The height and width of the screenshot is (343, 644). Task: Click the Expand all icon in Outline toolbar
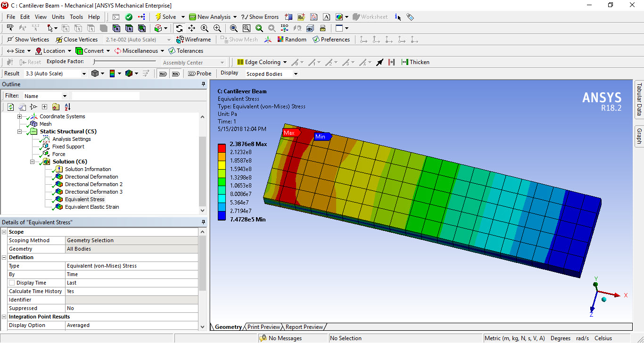[44, 107]
